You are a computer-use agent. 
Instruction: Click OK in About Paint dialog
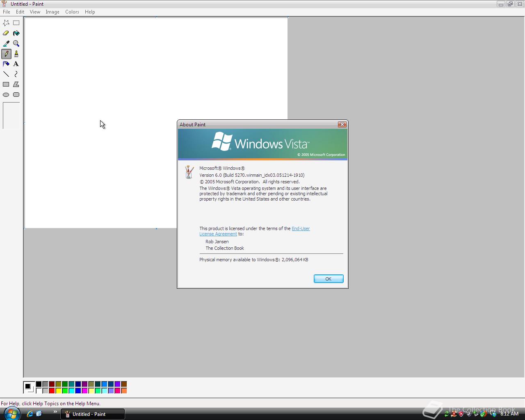(x=329, y=279)
